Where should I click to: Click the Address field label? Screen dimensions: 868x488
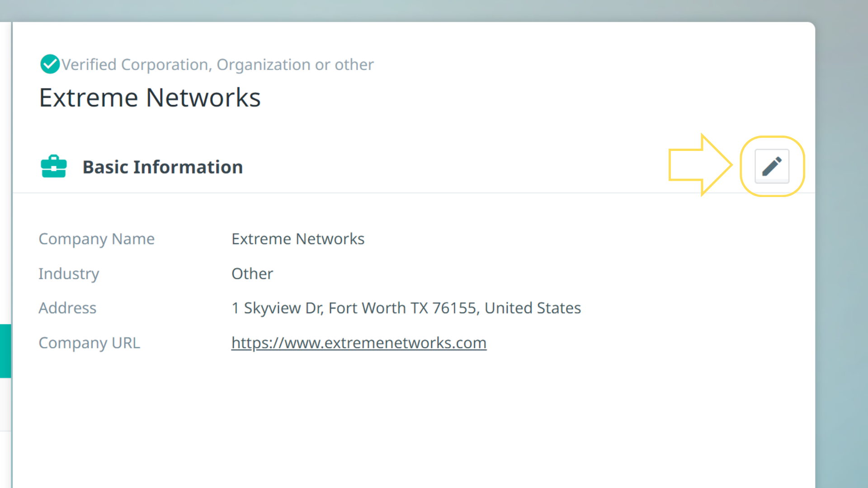(x=67, y=308)
